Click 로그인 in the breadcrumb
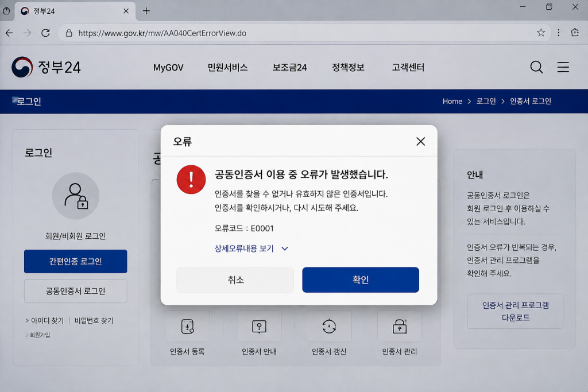 (486, 101)
